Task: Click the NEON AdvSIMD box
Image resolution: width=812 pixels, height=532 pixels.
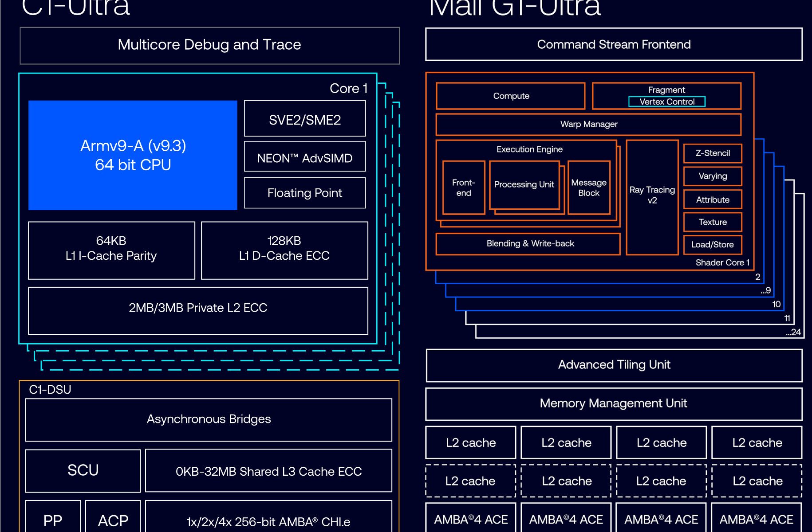Action: click(x=305, y=156)
